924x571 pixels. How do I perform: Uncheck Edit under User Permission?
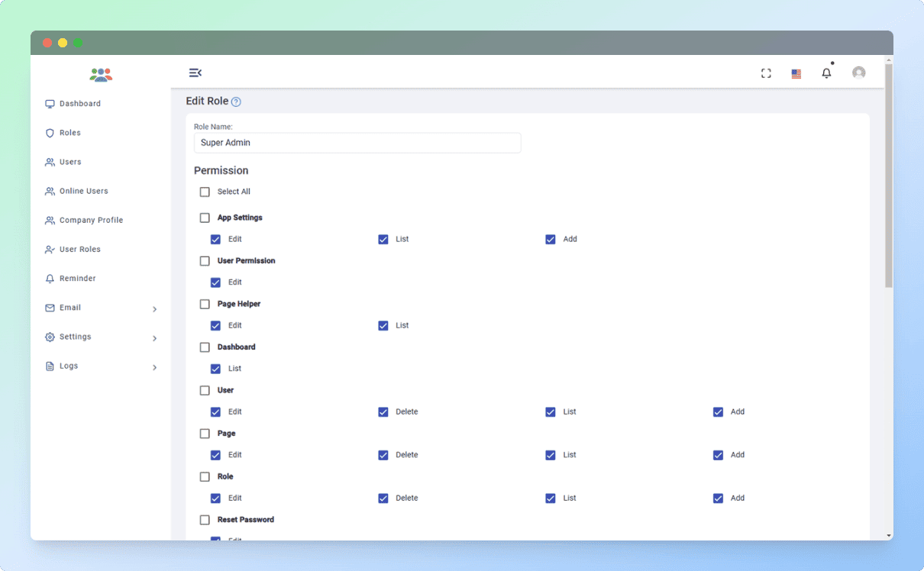coord(215,282)
